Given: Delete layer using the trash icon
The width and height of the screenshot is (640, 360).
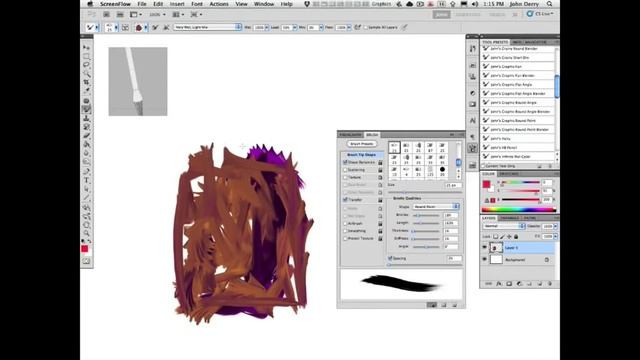Looking at the screenshot, I should click(x=550, y=284).
